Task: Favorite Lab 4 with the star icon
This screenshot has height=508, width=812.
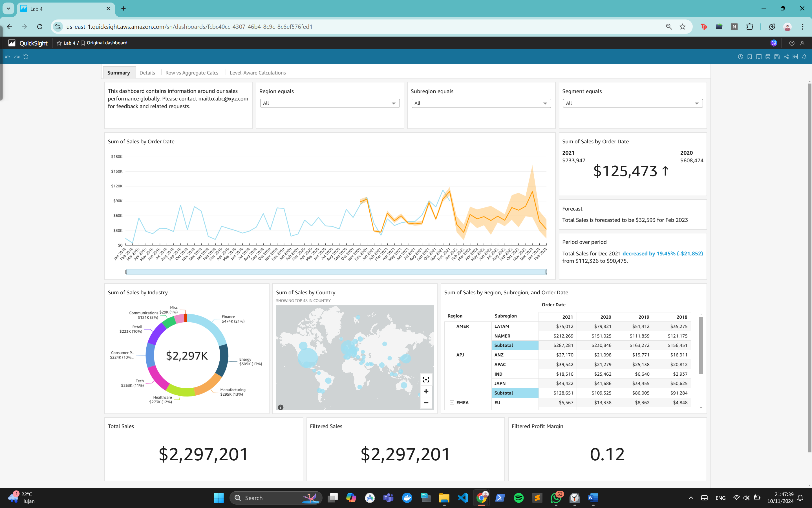Action: 59,43
